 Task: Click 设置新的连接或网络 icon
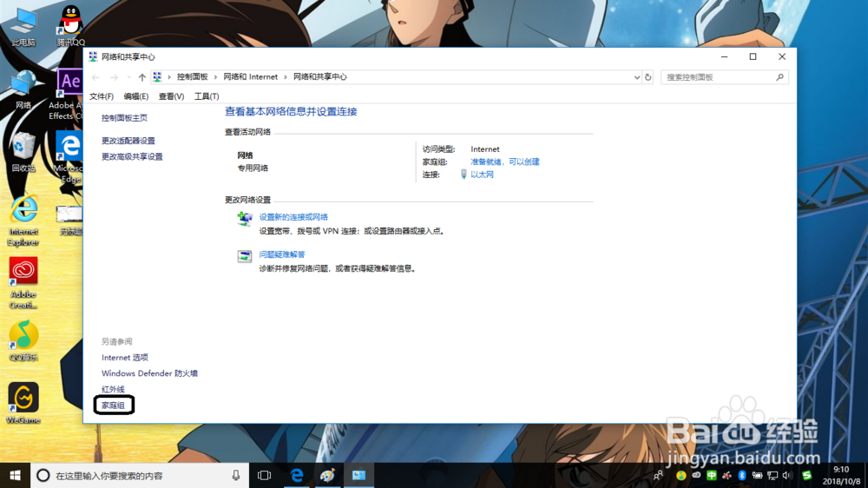(245, 219)
